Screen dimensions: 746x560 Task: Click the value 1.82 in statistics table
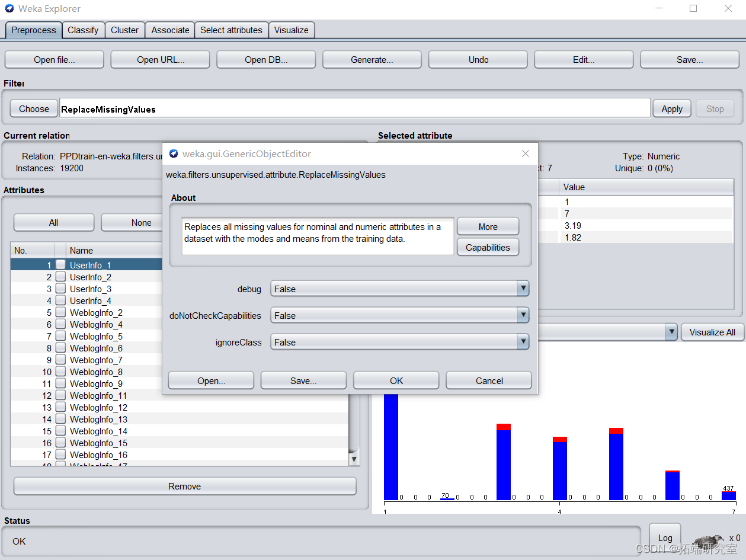point(573,237)
